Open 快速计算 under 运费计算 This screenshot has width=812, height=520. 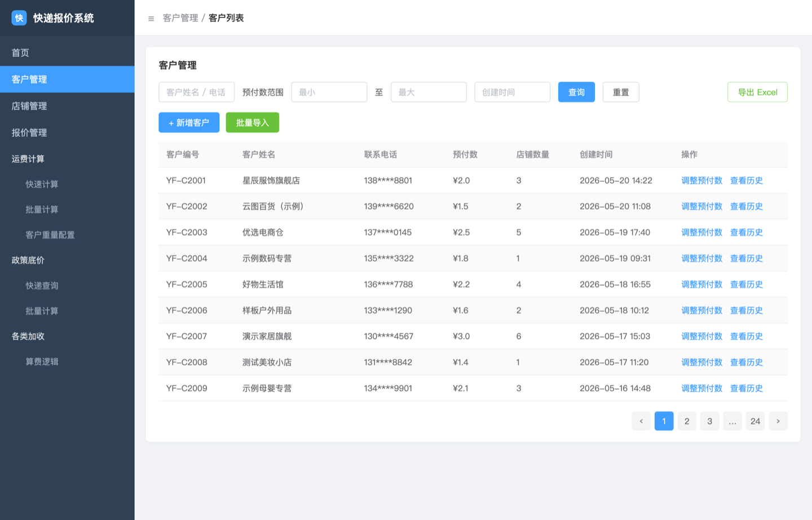coord(67,184)
